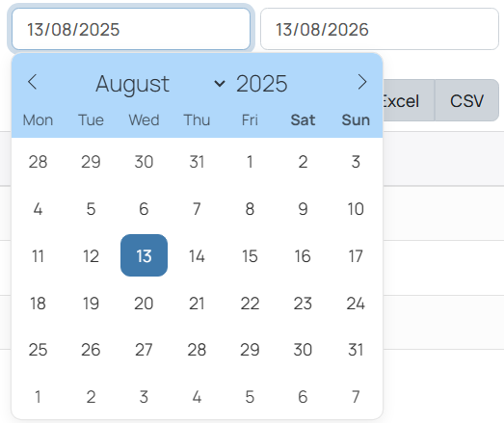Choose Saturday August 9

pyautogui.click(x=303, y=208)
